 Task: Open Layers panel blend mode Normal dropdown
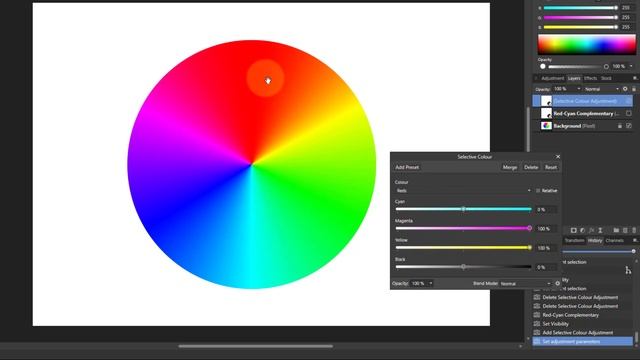pos(602,89)
